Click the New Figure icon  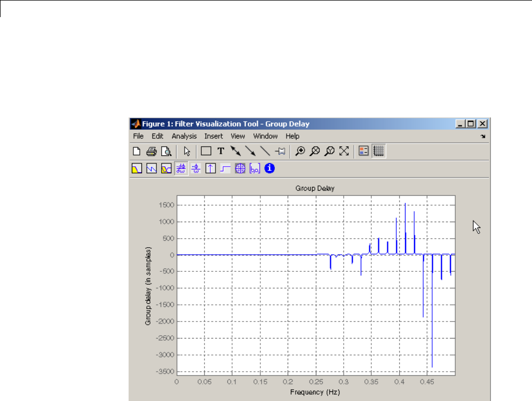136,151
